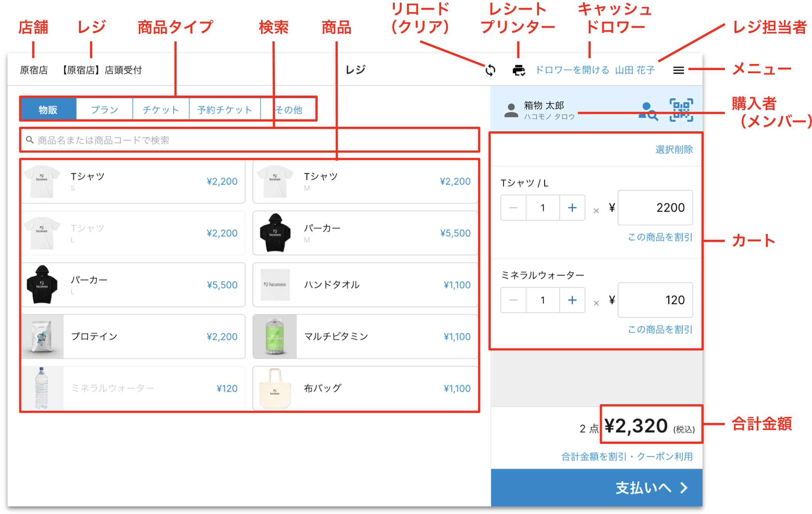Viewport: 812px width, 514px height.
Task: Click the reload (clear) icon
Action: 490,70
